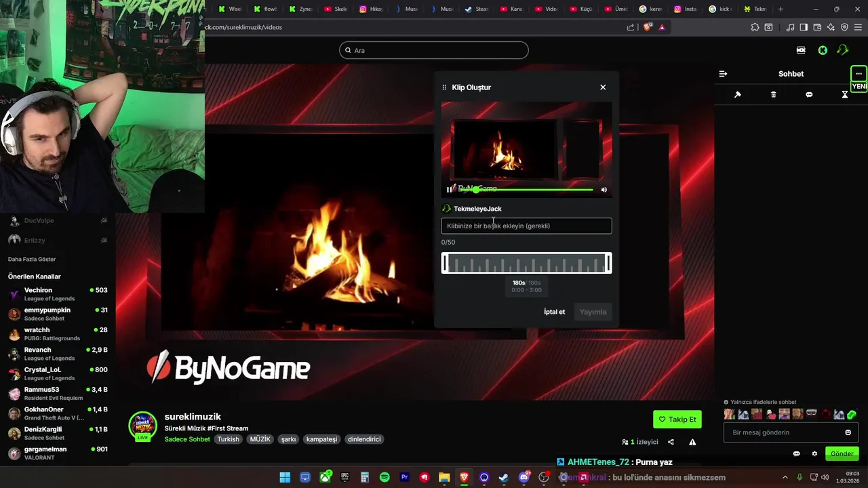
Task: Switch to the kerem Google browser tab
Action: (650, 9)
